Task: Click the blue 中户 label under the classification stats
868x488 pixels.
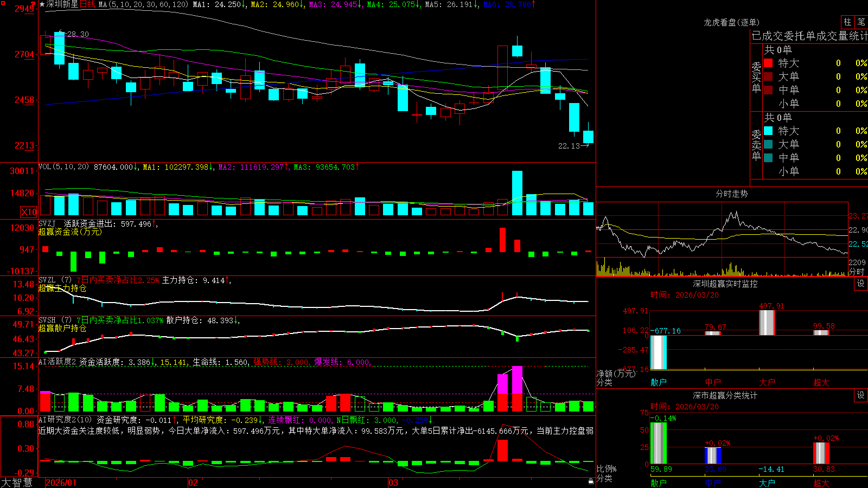Action: pyautogui.click(x=713, y=483)
